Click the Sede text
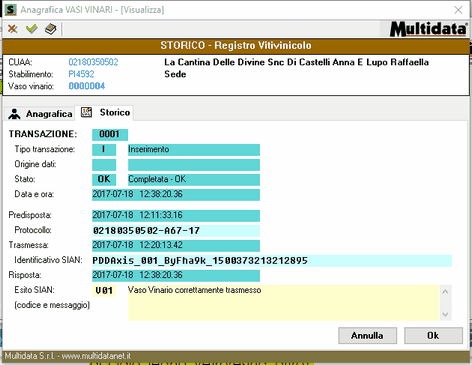 click(x=175, y=74)
